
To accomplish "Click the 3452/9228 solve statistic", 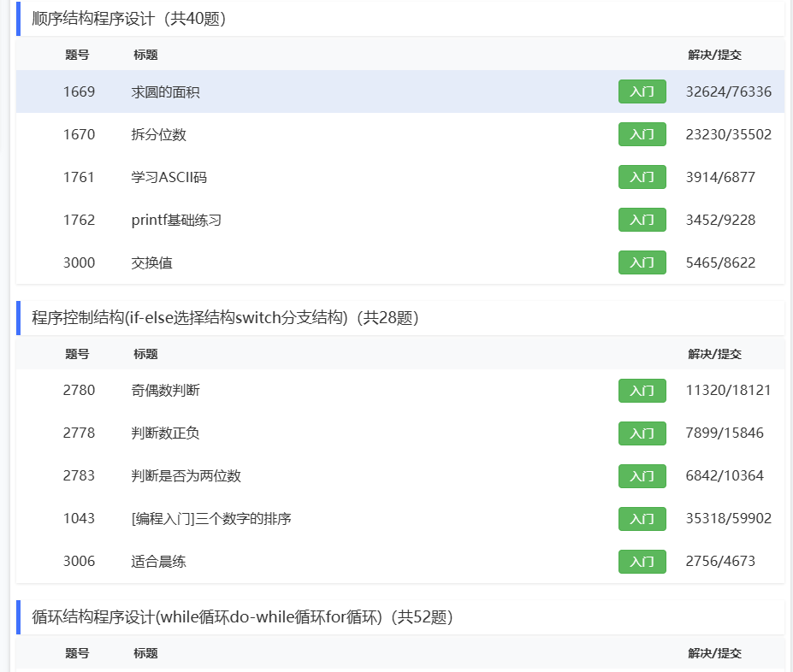I will 720,221.
